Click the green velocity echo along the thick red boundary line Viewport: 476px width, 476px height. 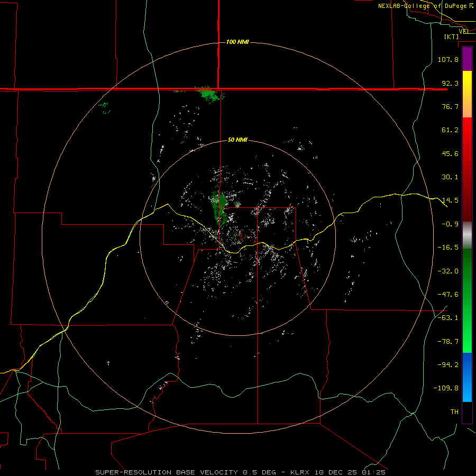tap(209, 94)
